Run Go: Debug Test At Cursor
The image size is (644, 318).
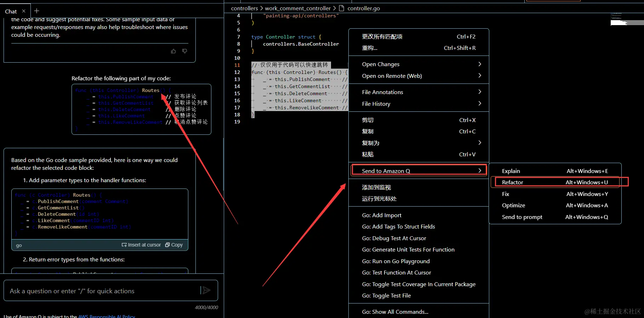(419, 238)
